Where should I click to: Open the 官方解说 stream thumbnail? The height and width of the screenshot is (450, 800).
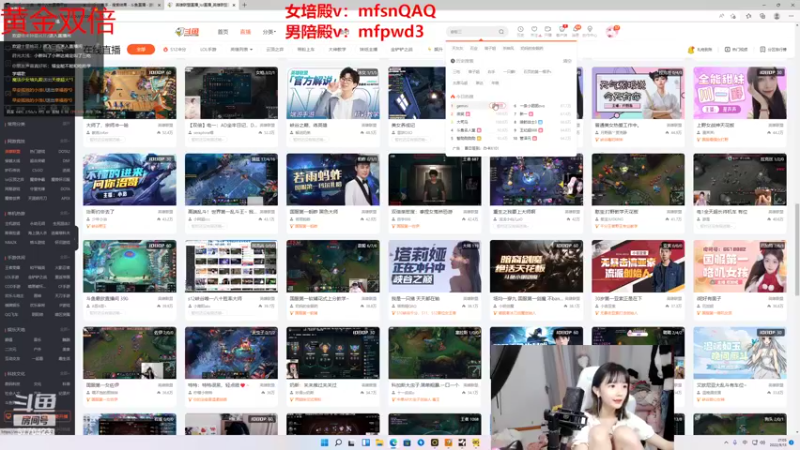click(333, 93)
